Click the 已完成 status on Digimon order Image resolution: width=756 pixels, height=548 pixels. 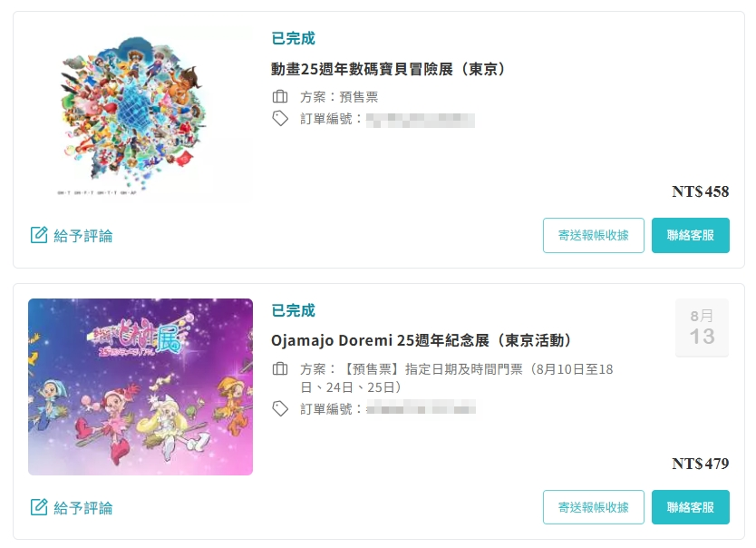(293, 38)
